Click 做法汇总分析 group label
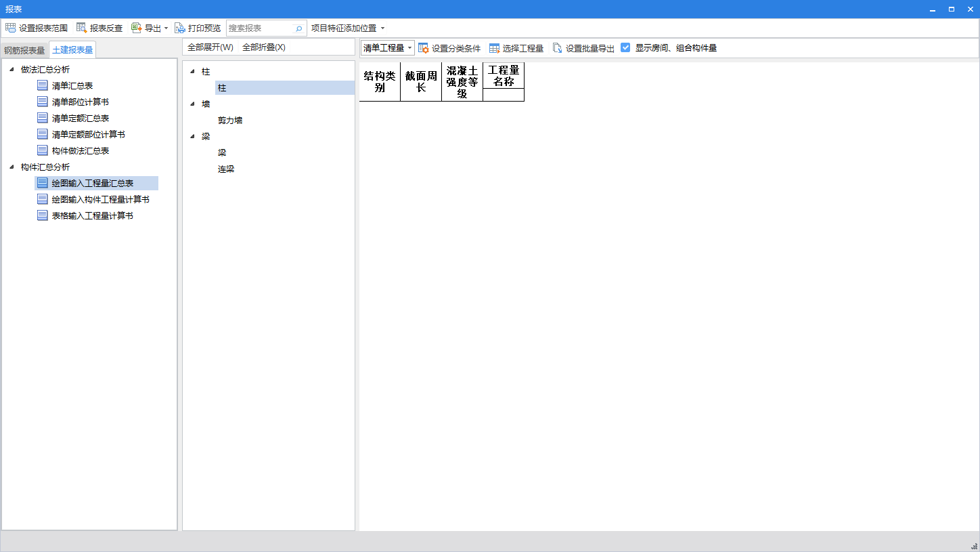The image size is (980, 552). point(45,69)
